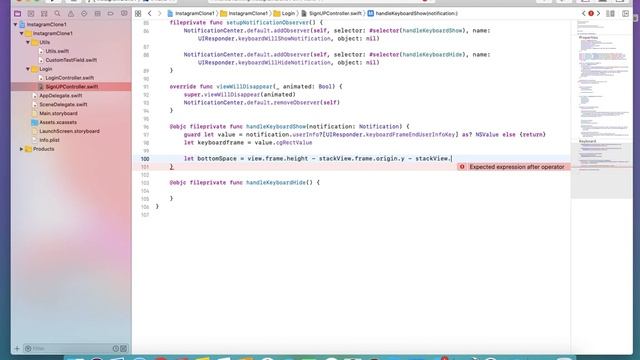Open Info.plist file
The width and height of the screenshot is (640, 360).
click(49, 140)
